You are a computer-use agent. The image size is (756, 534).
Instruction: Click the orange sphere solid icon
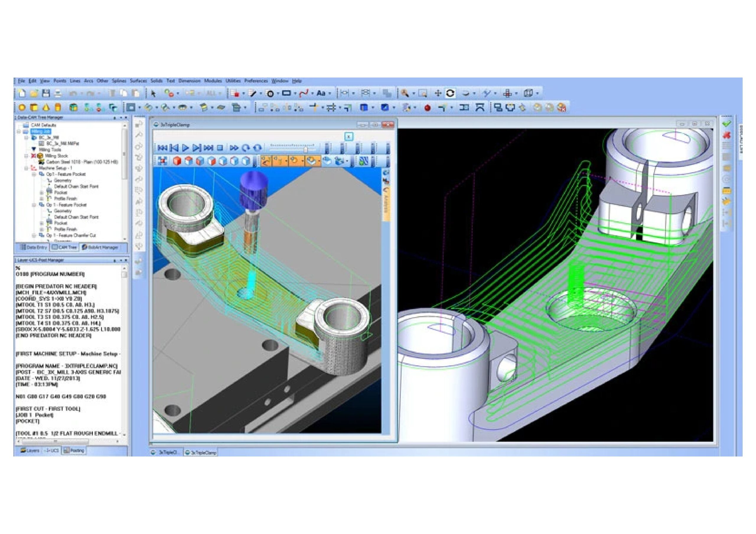[x=22, y=108]
